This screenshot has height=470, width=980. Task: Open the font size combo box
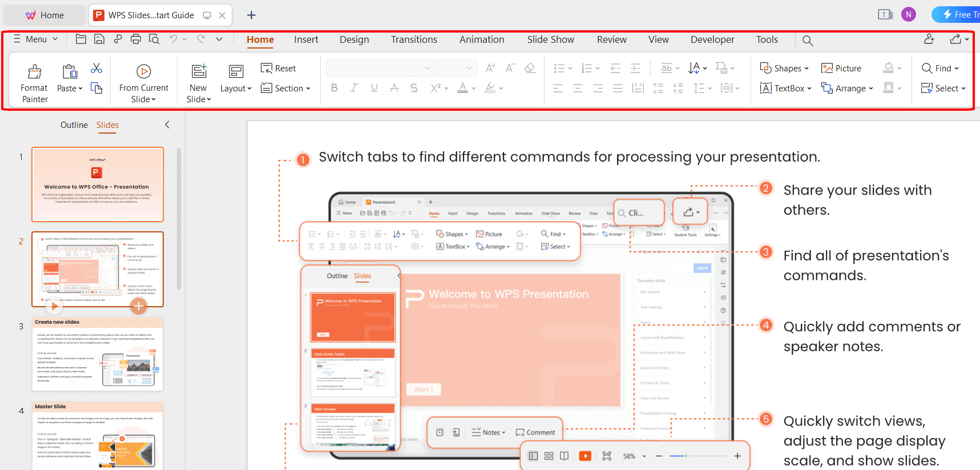pyautogui.click(x=455, y=68)
